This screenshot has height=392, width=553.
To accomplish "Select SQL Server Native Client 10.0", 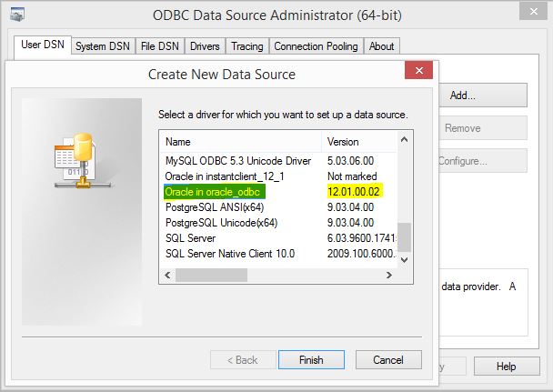I will click(x=229, y=254).
